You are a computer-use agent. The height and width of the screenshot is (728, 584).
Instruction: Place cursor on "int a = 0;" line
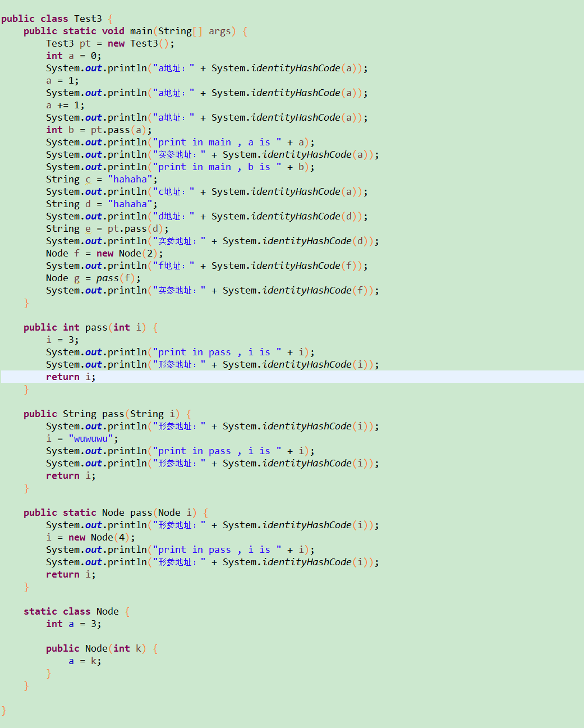[73, 56]
